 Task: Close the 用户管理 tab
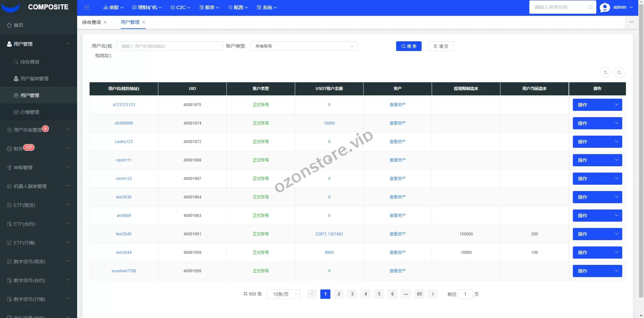[x=144, y=22]
